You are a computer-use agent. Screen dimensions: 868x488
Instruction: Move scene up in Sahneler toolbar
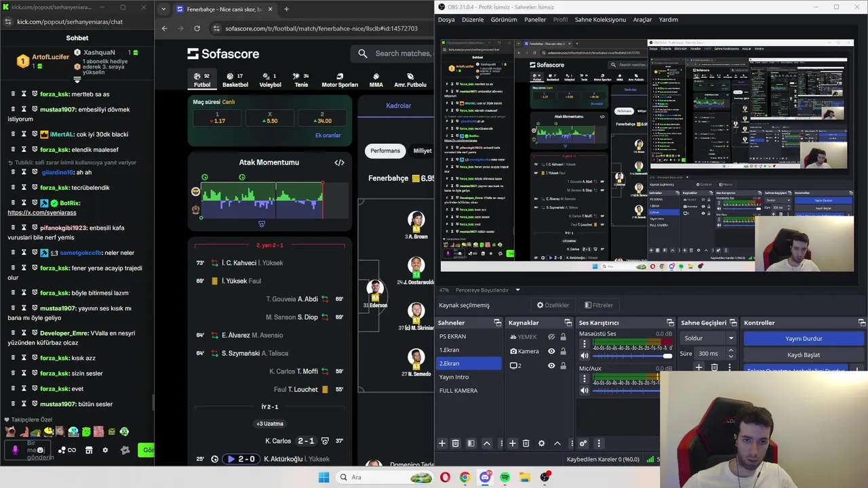(x=487, y=443)
